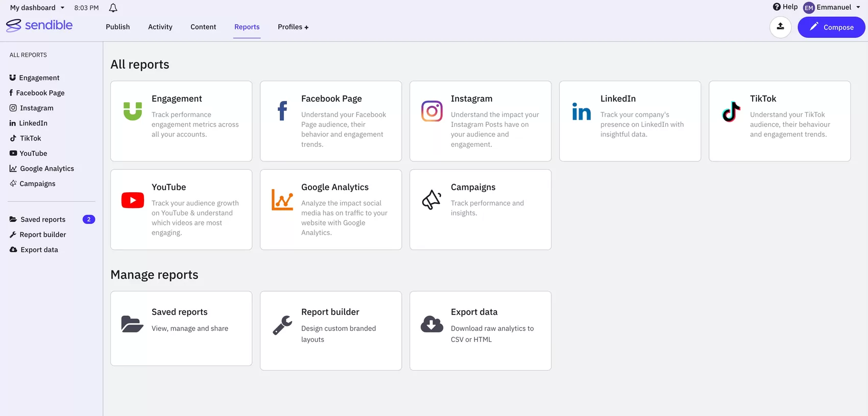Viewport: 868px width, 416px height.
Task: Click the TikTok logo card icon
Action: (731, 111)
